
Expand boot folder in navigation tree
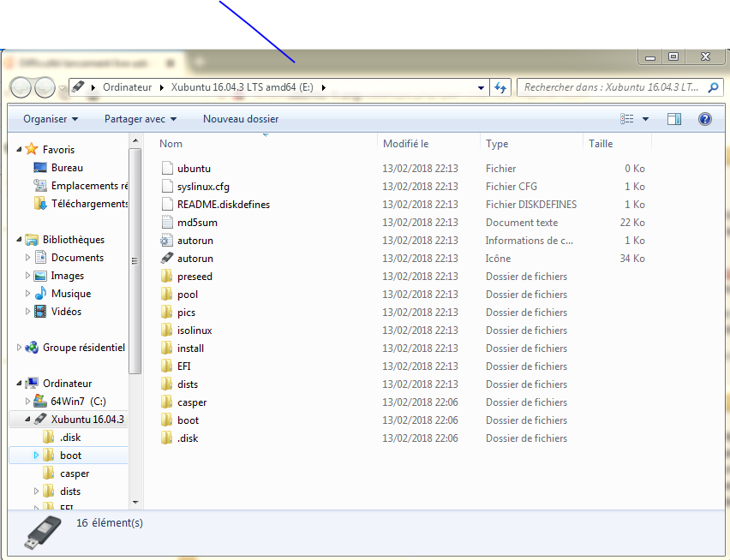(x=36, y=456)
